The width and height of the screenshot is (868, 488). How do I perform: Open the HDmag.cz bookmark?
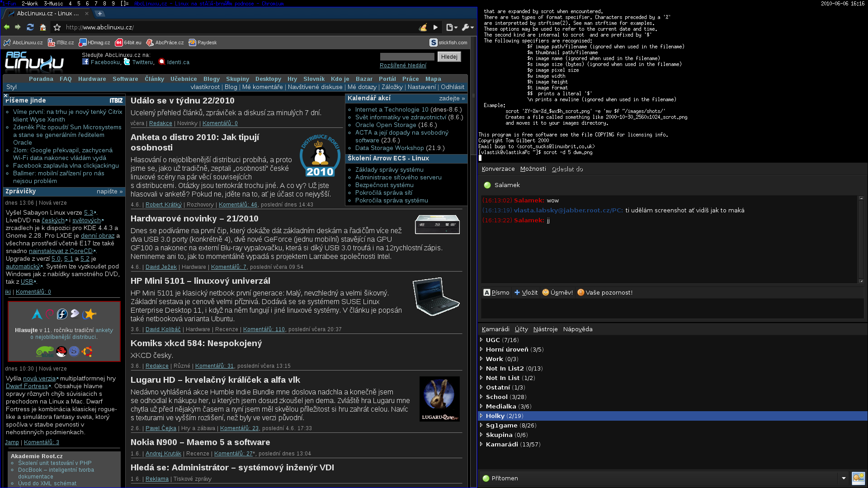(94, 42)
